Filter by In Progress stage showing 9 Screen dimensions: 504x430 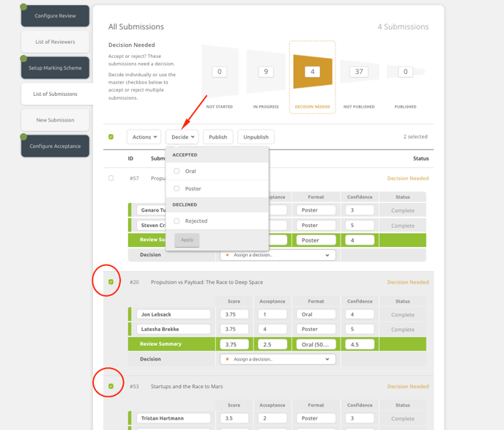click(x=266, y=72)
